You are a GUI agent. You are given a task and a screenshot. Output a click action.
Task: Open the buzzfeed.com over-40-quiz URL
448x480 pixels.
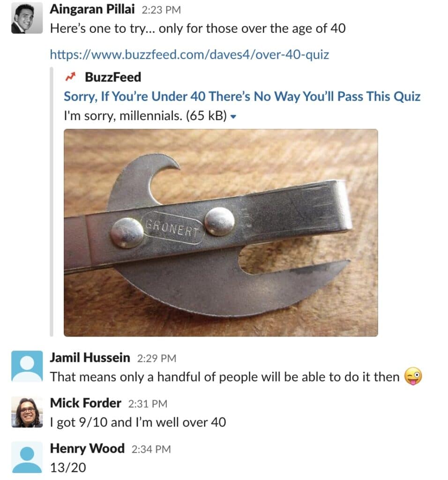(189, 54)
